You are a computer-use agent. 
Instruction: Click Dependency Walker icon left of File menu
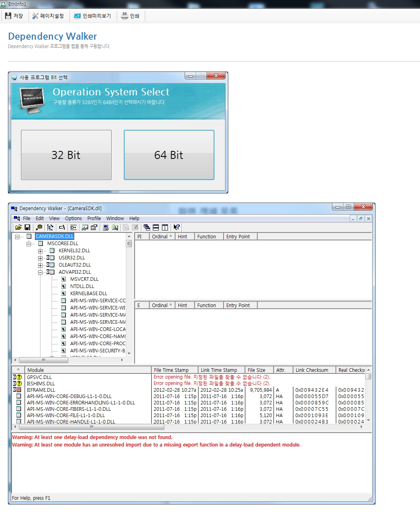pyautogui.click(x=17, y=218)
